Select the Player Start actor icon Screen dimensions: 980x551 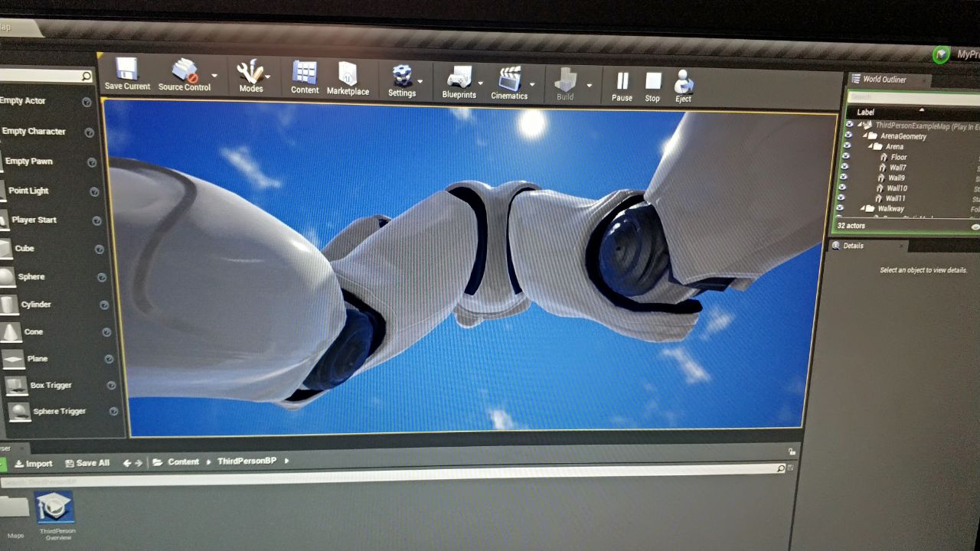(4, 219)
